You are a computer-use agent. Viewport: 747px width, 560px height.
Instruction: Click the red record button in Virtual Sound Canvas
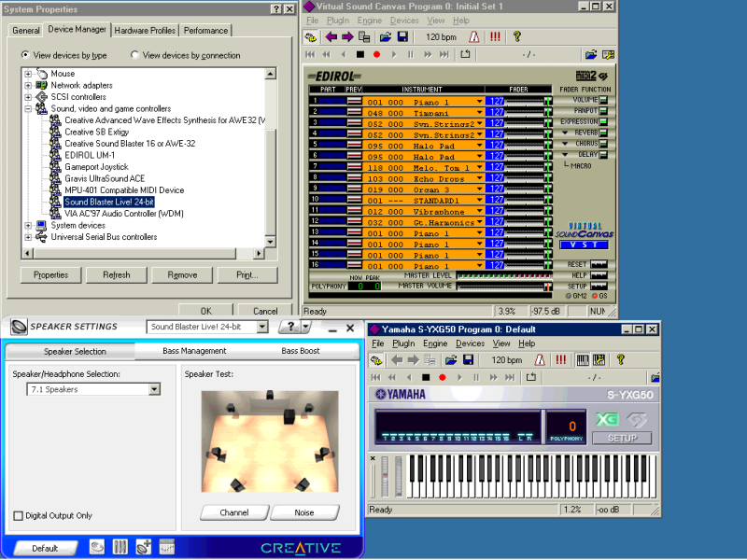tap(376, 55)
